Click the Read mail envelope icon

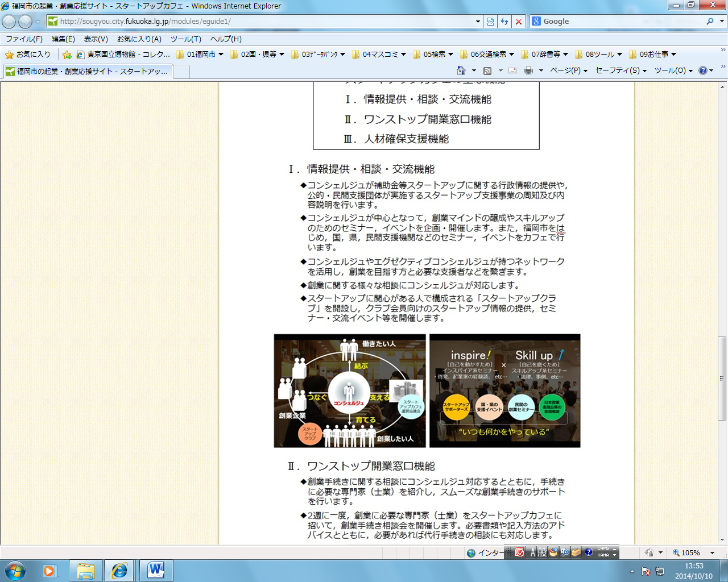pyautogui.click(x=512, y=70)
